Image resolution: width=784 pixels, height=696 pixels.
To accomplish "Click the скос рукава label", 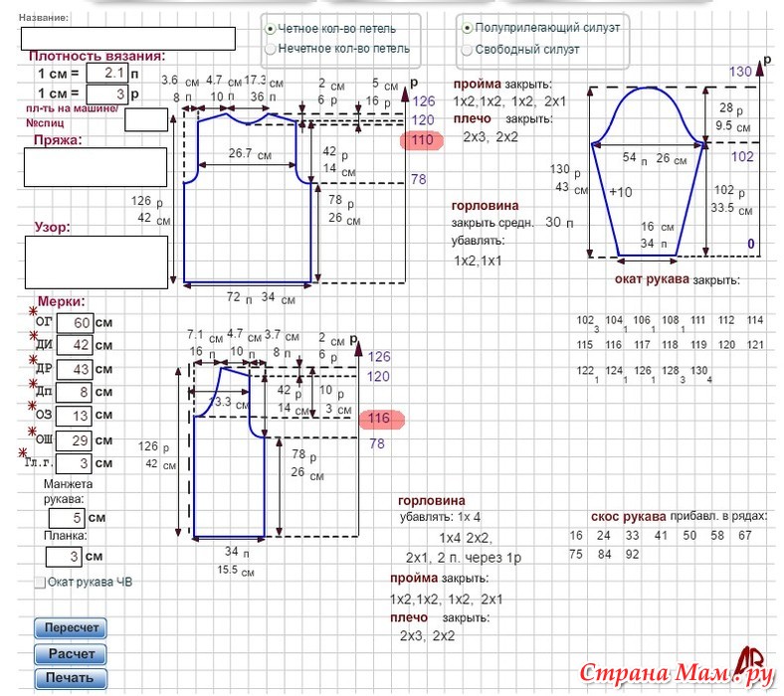I will [629, 517].
